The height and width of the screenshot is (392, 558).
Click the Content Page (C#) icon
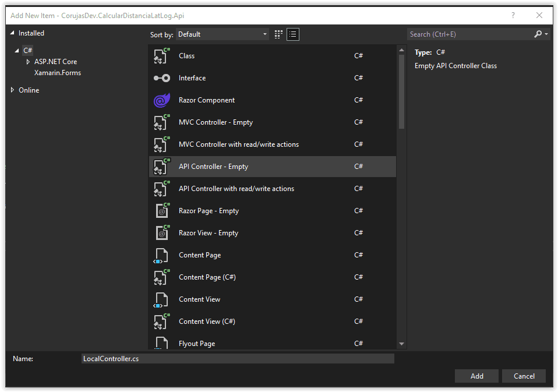coord(161,277)
